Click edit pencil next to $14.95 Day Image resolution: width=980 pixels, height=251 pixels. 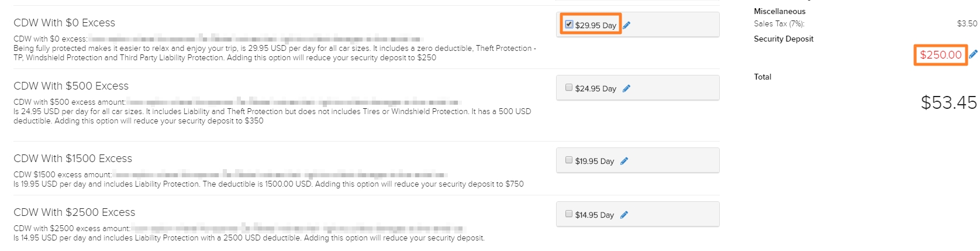[624, 215]
